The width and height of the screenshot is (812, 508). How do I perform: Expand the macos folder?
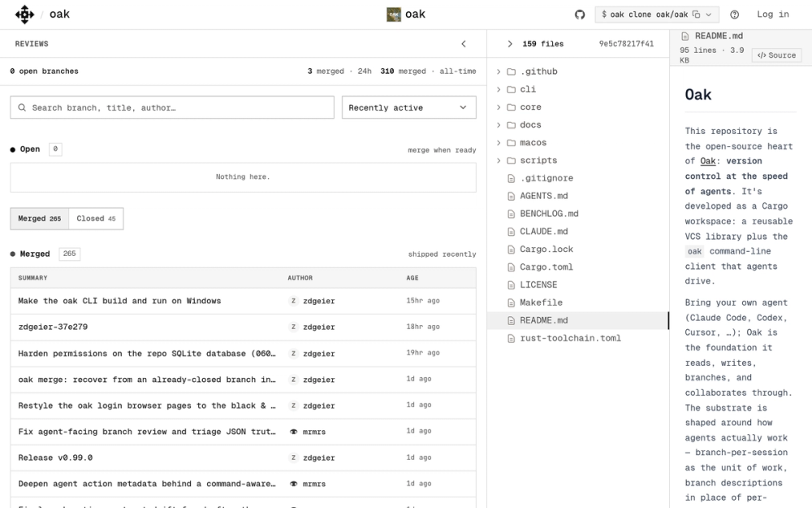499,142
